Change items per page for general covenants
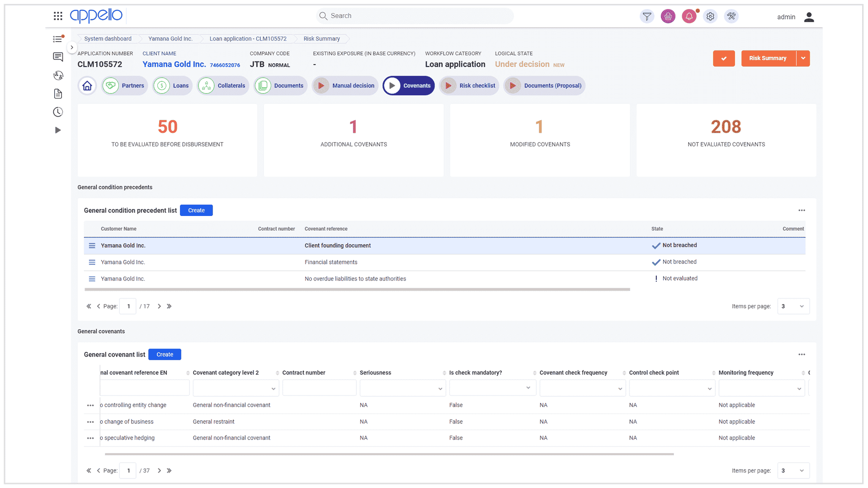868x488 pixels. (793, 471)
